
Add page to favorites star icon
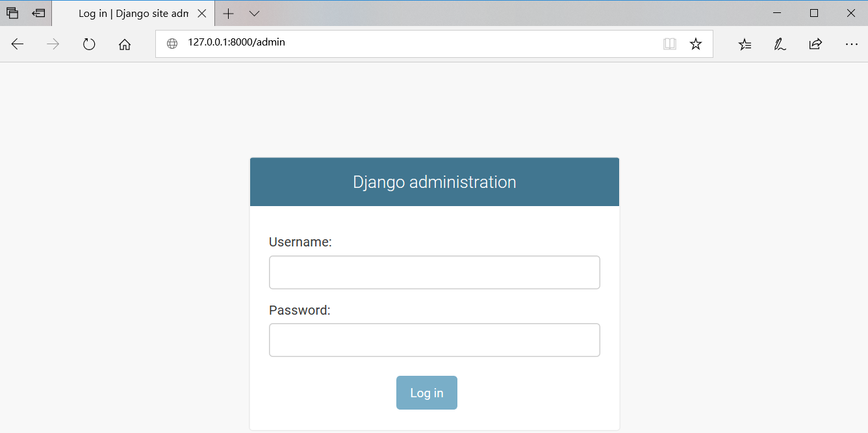click(696, 44)
